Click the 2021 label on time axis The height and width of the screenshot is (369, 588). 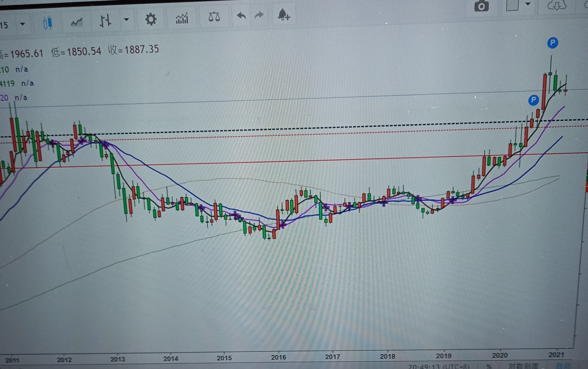click(x=556, y=355)
